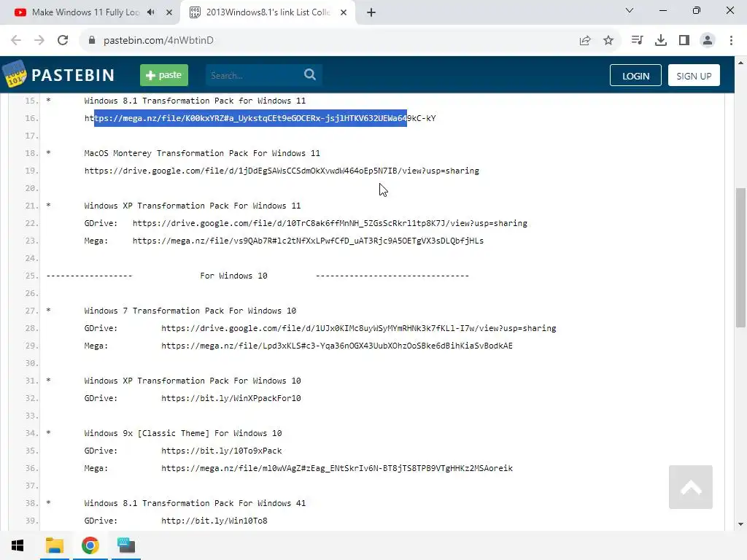This screenshot has height=560, width=747.
Task: Click the page vertical scrollbar thumb
Action: (740, 257)
